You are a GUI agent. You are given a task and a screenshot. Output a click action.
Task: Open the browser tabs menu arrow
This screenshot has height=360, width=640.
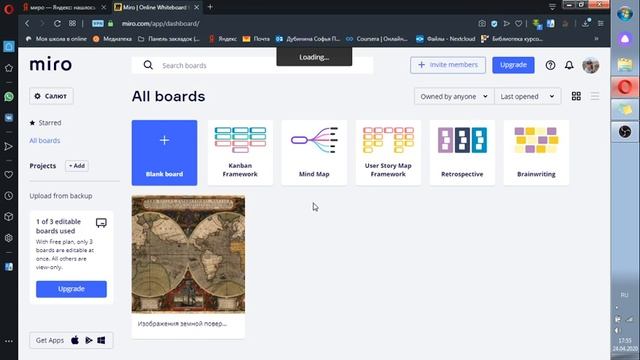click(x=552, y=7)
